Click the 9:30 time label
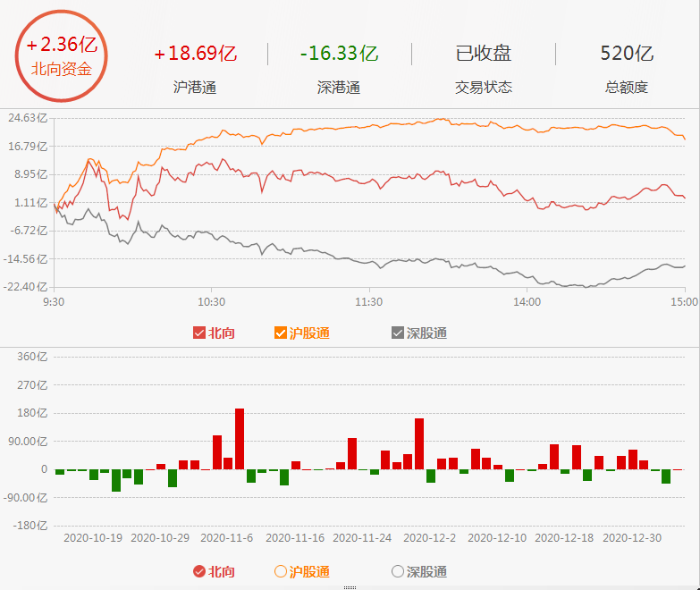Image resolution: width=700 pixels, height=590 pixels. coord(54,302)
